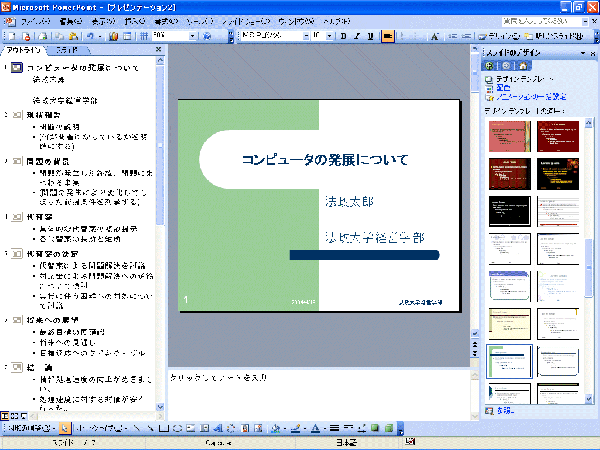Click the Design button in formatting toolbar
The image size is (600, 450).
pos(499,36)
